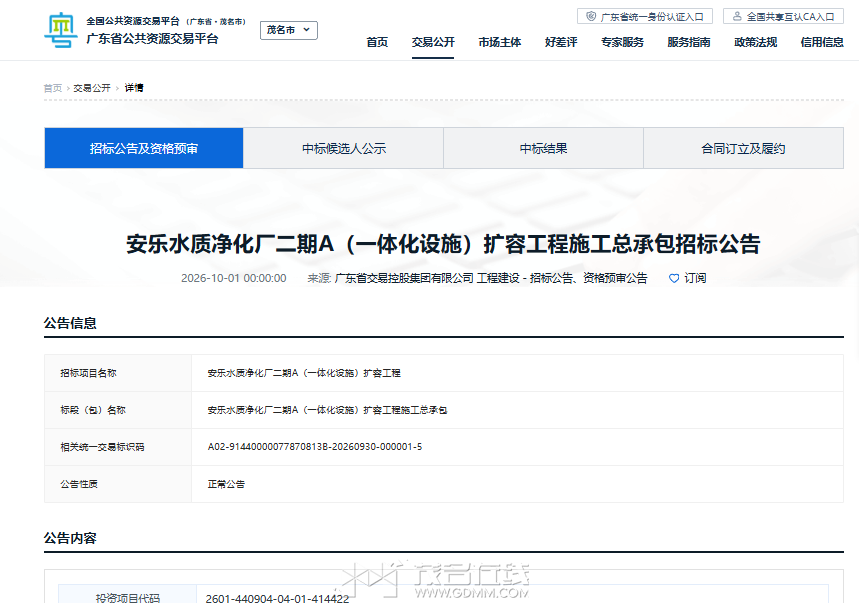The width and height of the screenshot is (859, 603).
Task: Click the transaction code A02-91440000077870813B-20260930-000001-5
Action: click(x=315, y=447)
